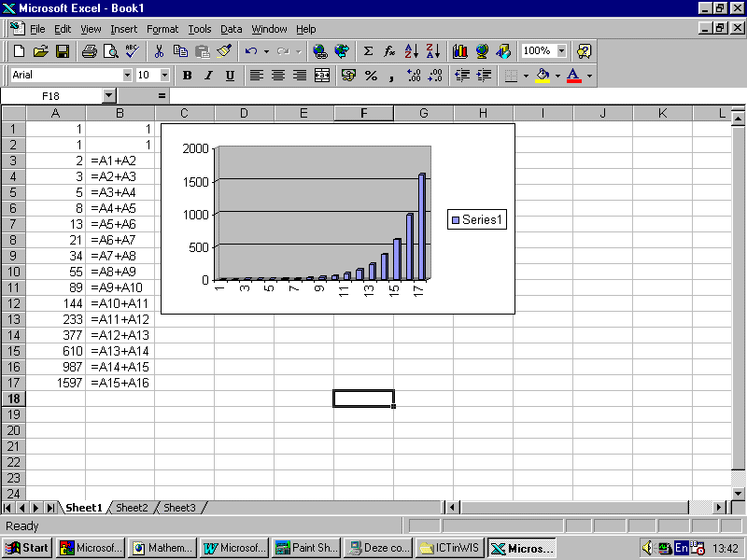The image size is (747, 560).
Task: Open the Drawing toolbar icon
Action: pyautogui.click(x=503, y=51)
